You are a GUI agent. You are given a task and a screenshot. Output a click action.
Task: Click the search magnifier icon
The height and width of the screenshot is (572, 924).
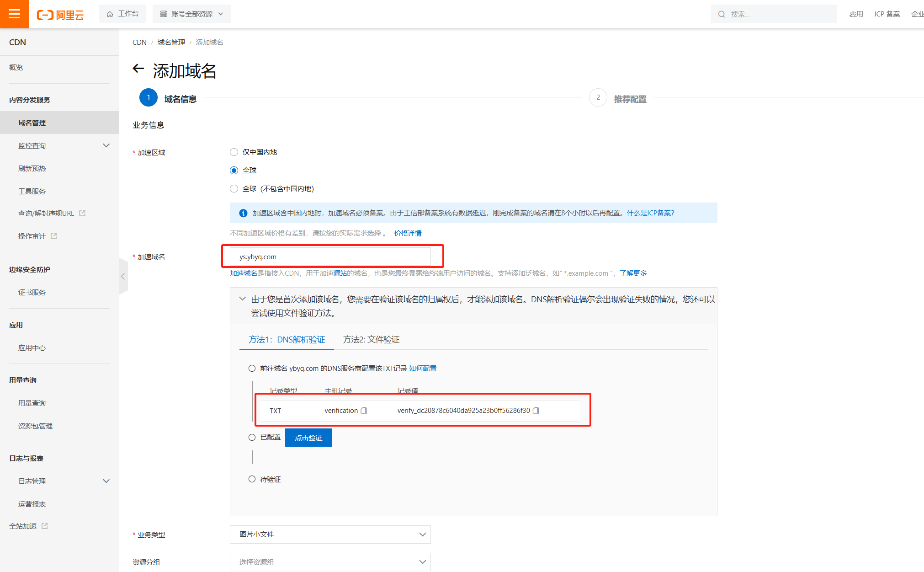[722, 14]
